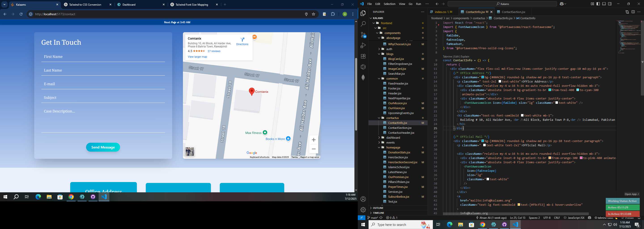Image resolution: width=644 pixels, height=229 pixels.
Task: Click the Send Message button
Action: tap(103, 147)
